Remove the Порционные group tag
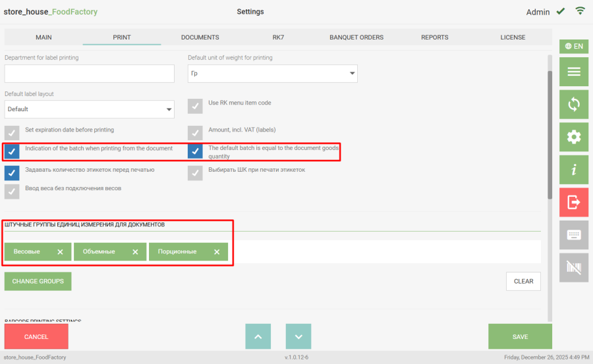593x364 pixels. [x=217, y=252]
